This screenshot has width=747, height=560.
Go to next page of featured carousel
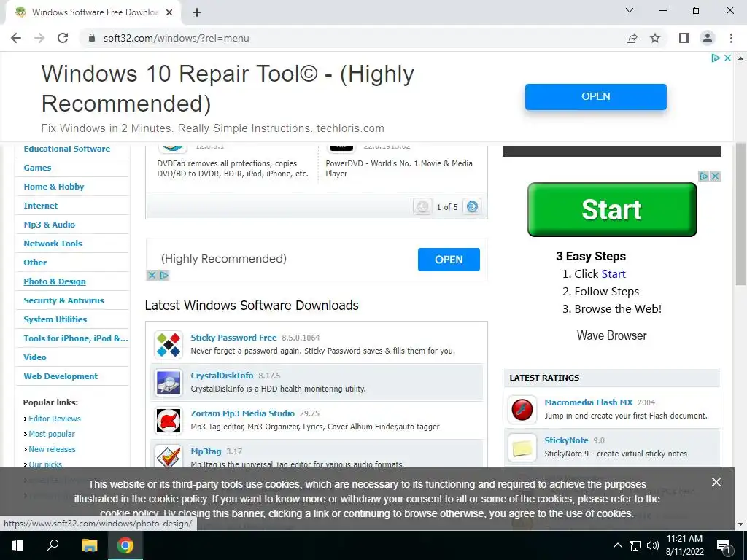coord(472,206)
